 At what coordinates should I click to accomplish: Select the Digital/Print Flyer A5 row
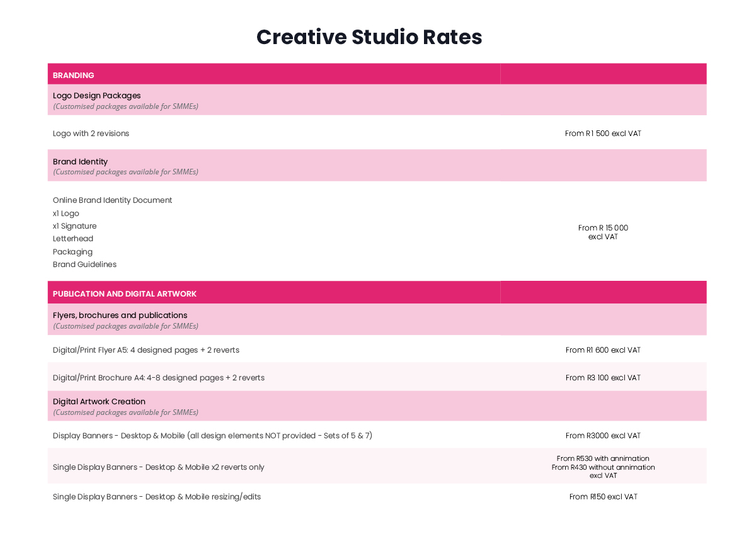[377, 349]
